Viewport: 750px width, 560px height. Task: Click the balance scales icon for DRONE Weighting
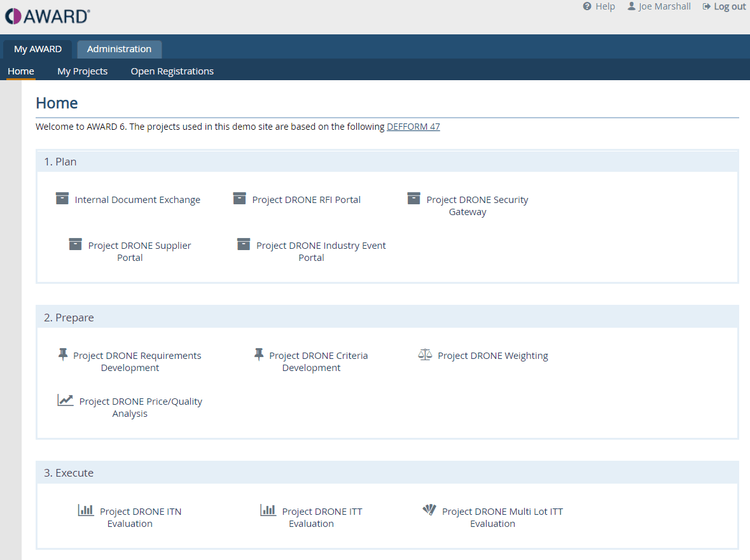424,354
